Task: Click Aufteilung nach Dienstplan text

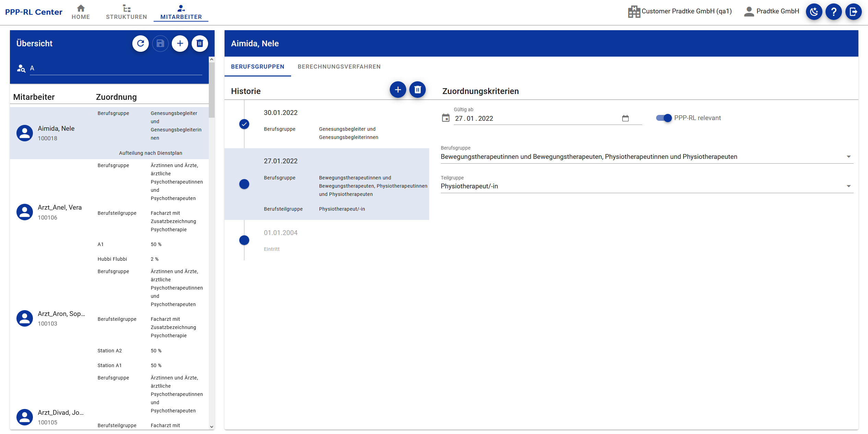Action: coord(150,153)
